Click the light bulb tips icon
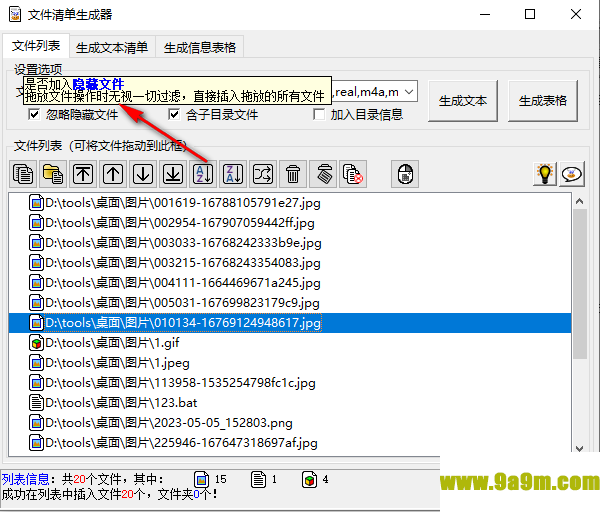 pyautogui.click(x=545, y=174)
